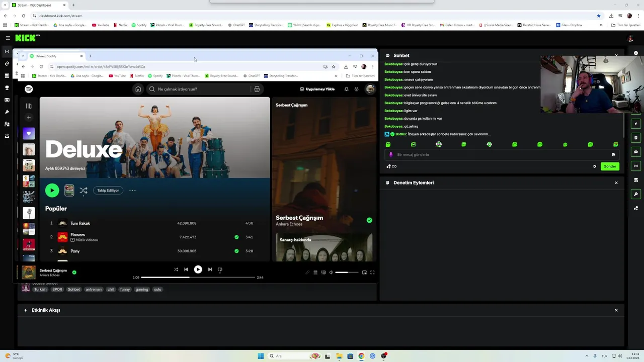
Task: Play Deluxe artist with green play button
Action: coord(52,190)
